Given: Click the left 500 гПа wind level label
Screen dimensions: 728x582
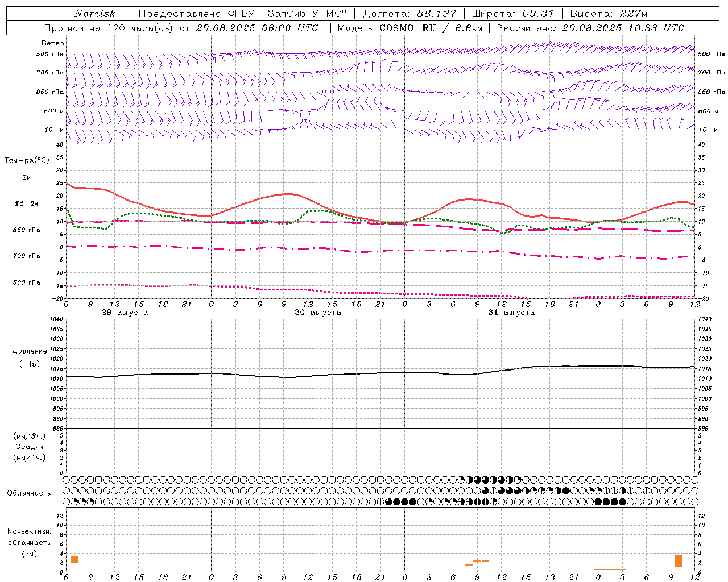Looking at the screenshot, I should click(50, 54).
